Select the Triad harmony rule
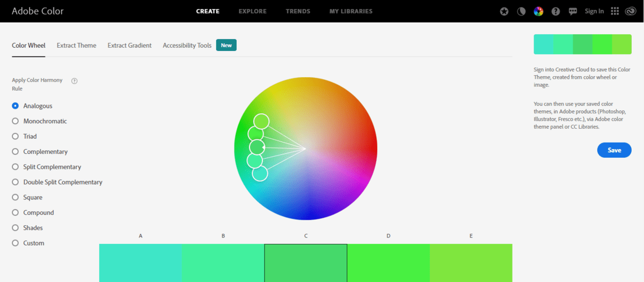Image resolution: width=644 pixels, height=282 pixels. point(24,137)
